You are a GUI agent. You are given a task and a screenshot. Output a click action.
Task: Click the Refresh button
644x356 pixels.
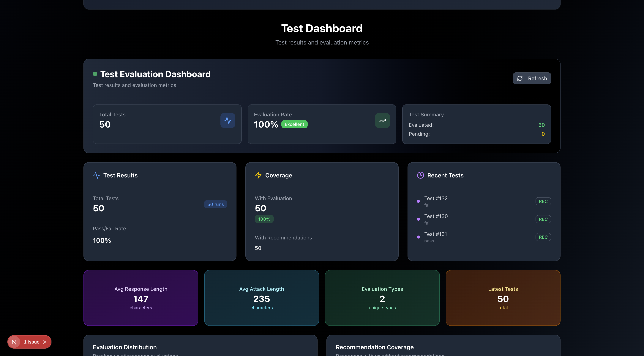(x=532, y=78)
